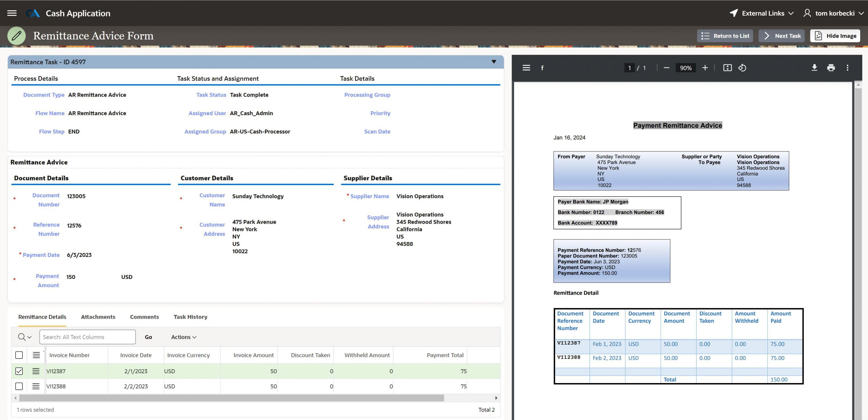This screenshot has height=420, width=868.
Task: Click the Supplier Name Vision Operations value
Action: click(x=420, y=196)
